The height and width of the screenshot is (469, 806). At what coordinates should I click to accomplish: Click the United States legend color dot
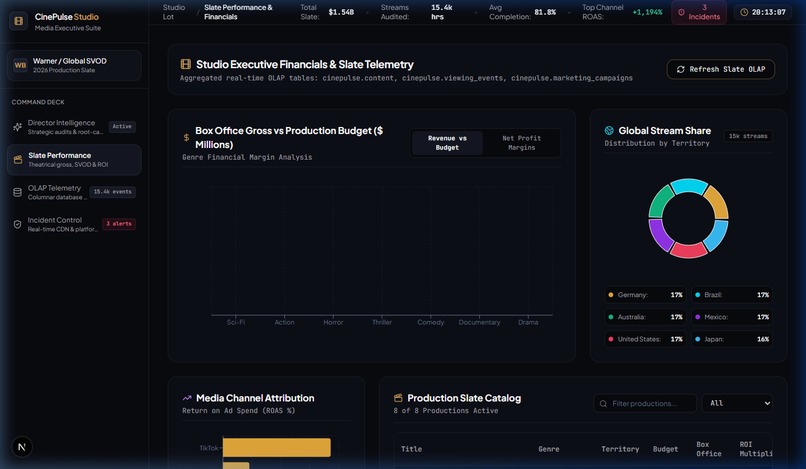(611, 339)
